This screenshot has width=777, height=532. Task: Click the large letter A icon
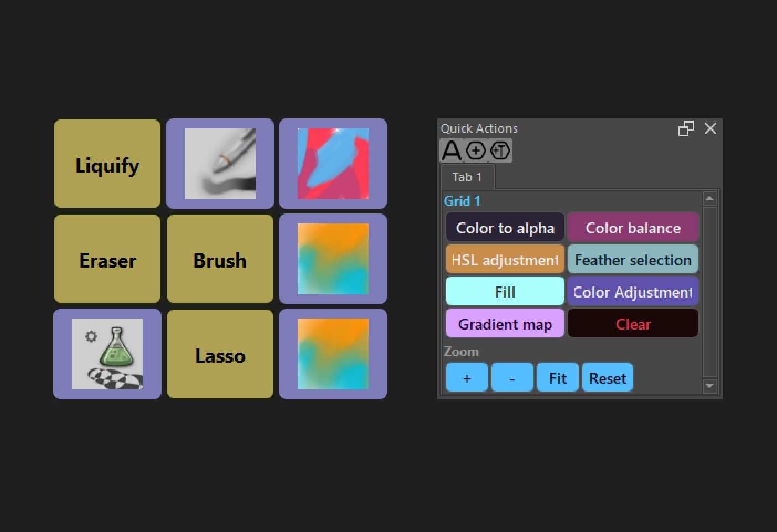(x=451, y=150)
